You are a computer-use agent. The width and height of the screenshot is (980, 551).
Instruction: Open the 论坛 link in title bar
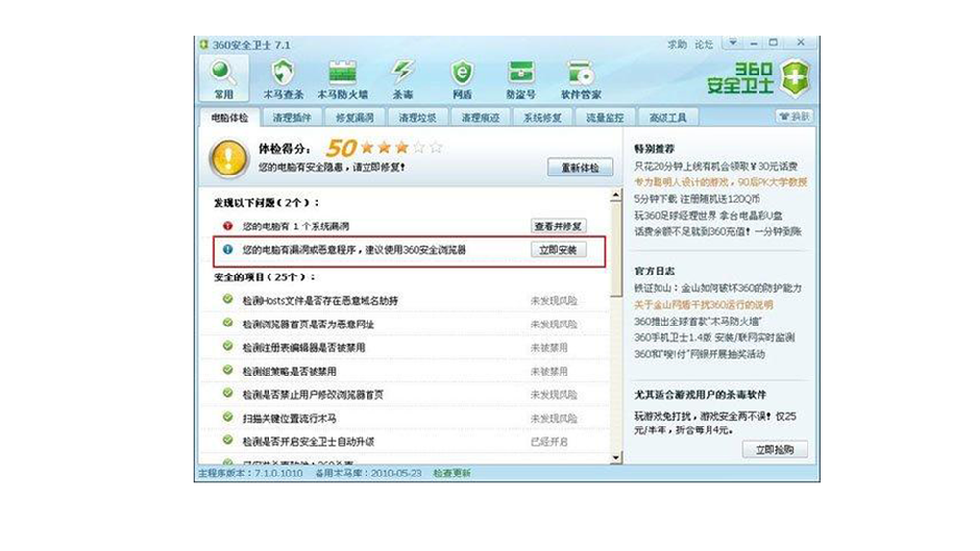tap(704, 44)
